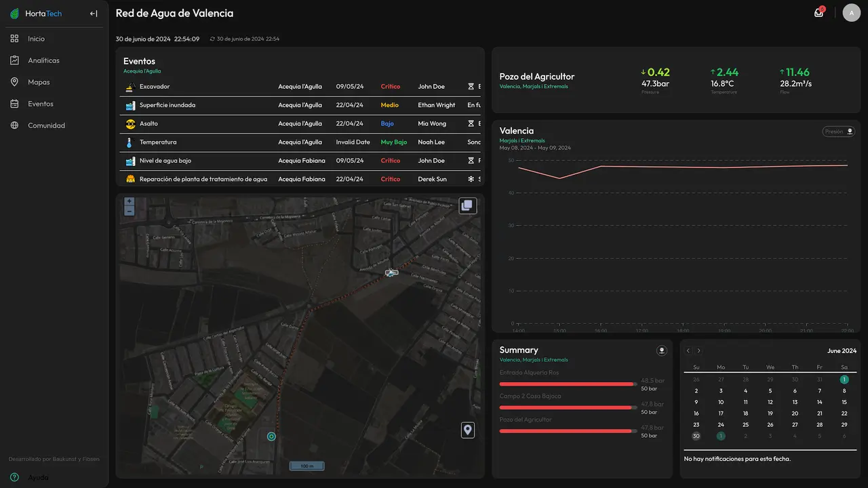Toggle the Presión chart metric selector
This screenshot has height=488, width=868.
tap(838, 131)
